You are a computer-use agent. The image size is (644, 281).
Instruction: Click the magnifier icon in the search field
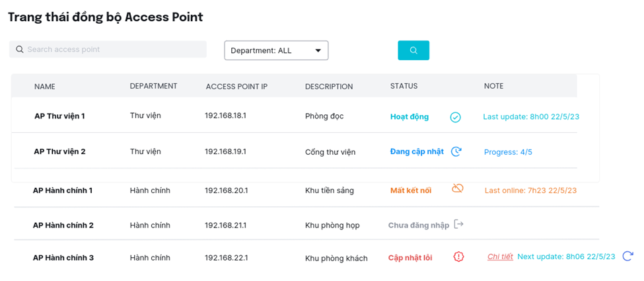pos(19,50)
